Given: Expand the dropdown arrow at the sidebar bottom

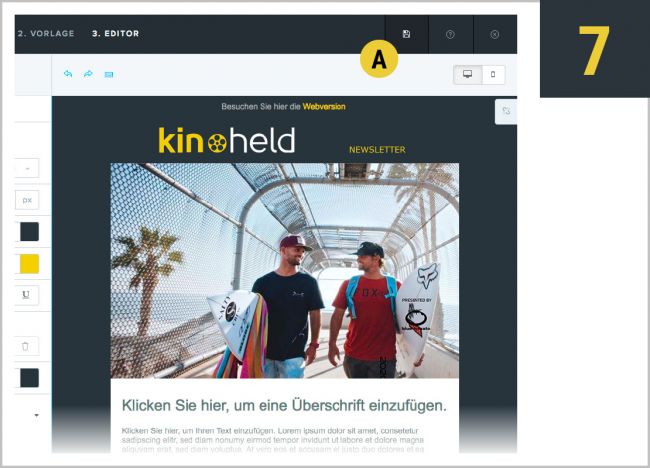Looking at the screenshot, I should [x=36, y=415].
